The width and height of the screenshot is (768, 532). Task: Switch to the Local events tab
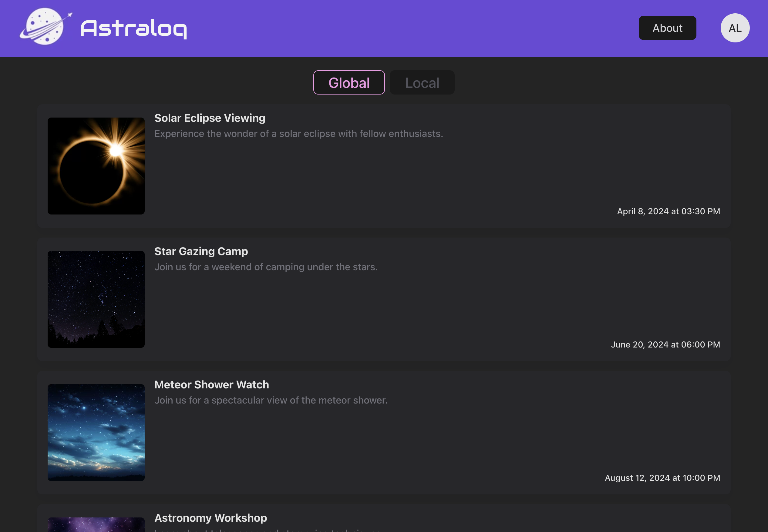[422, 83]
